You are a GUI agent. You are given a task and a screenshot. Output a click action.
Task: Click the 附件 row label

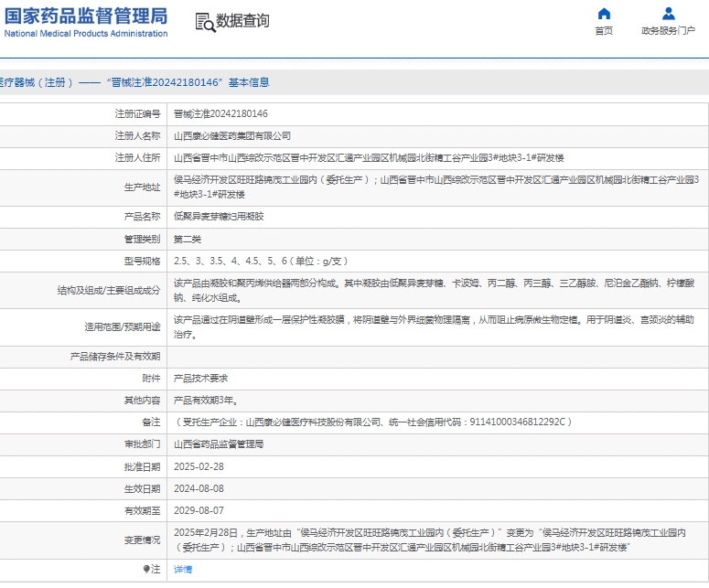[151, 379]
